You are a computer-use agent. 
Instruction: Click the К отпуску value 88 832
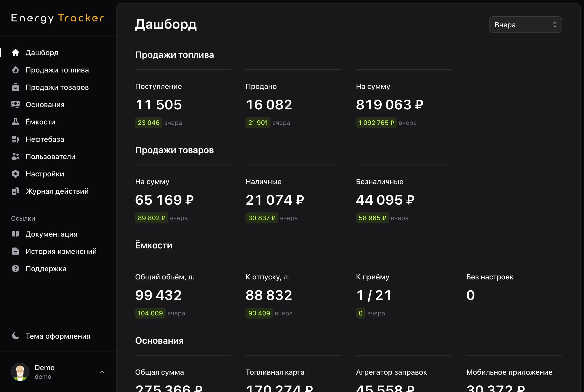[269, 295]
